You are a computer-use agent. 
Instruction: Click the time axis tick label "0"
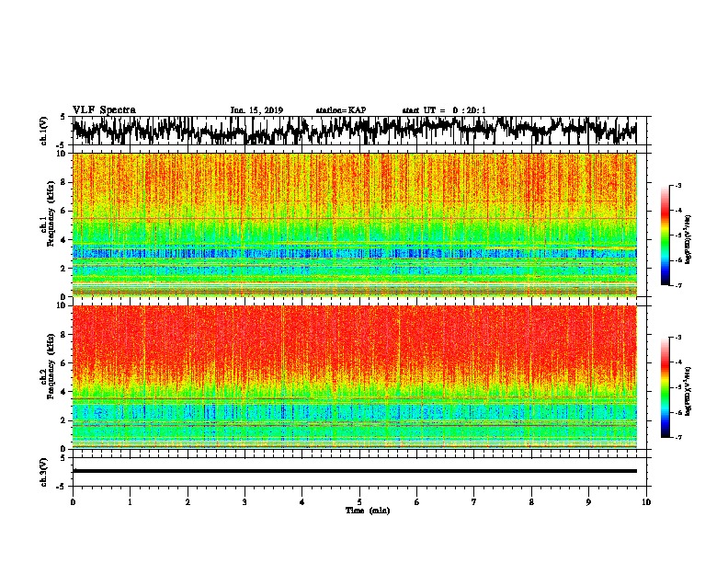[73, 502]
